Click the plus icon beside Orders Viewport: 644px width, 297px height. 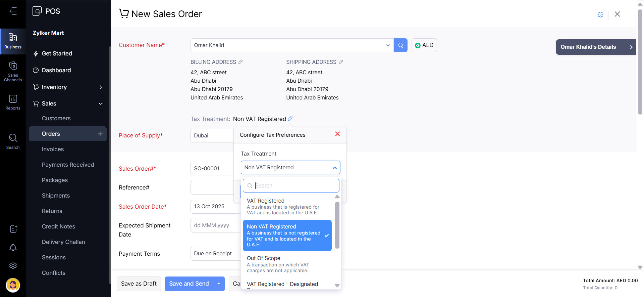pyautogui.click(x=100, y=134)
